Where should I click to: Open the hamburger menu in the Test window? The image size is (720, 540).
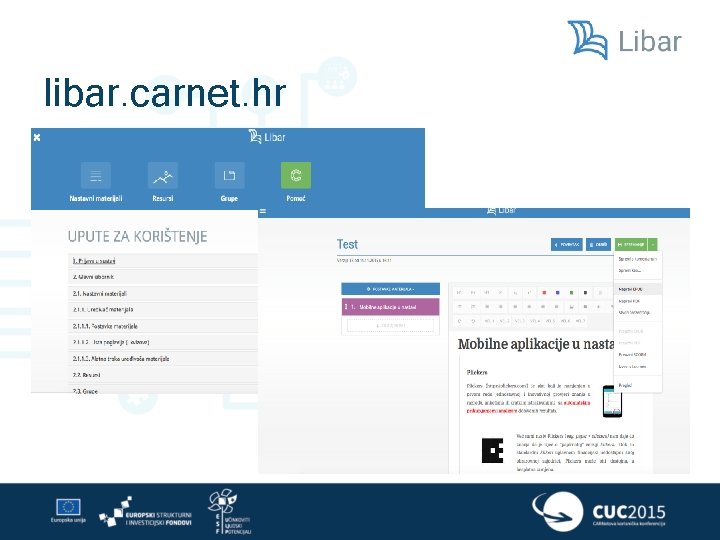tap(263, 212)
